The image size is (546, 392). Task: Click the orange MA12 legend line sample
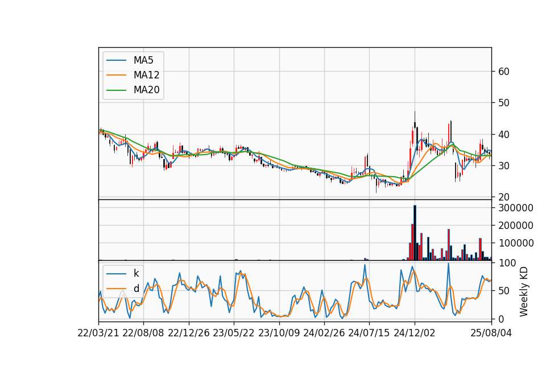116,75
